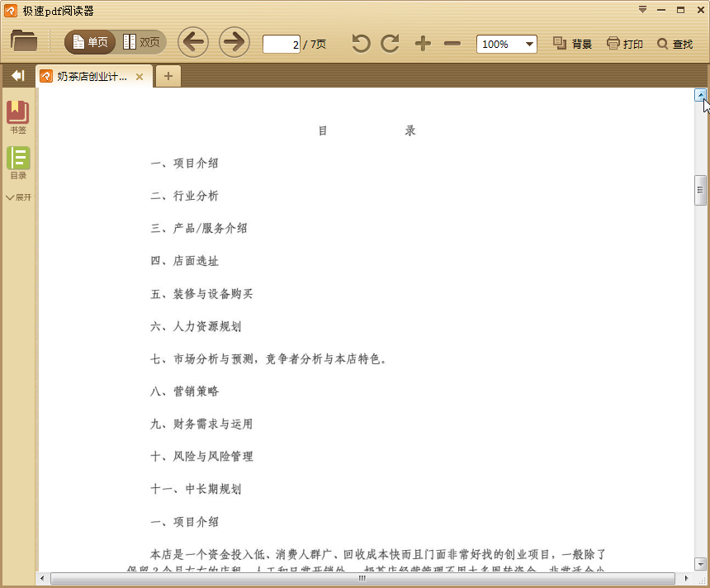Switch to single page view 单页
Image resolution: width=710 pixels, height=588 pixels.
point(90,42)
